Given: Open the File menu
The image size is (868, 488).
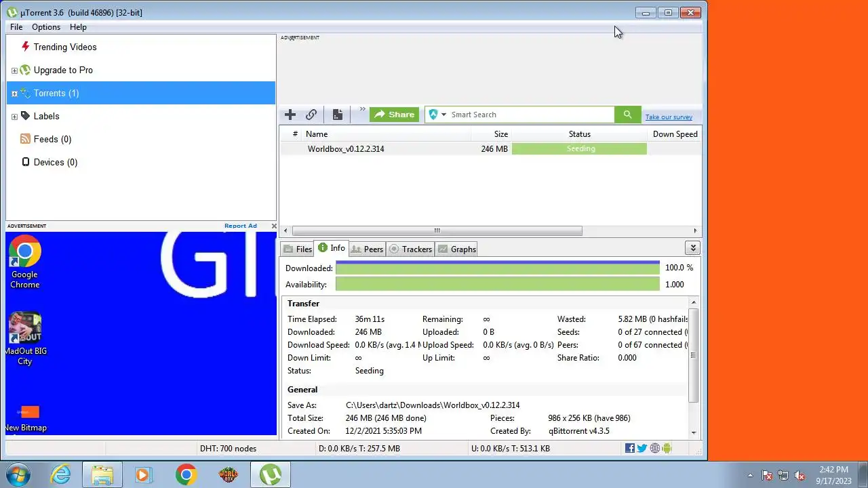Looking at the screenshot, I should tap(16, 27).
